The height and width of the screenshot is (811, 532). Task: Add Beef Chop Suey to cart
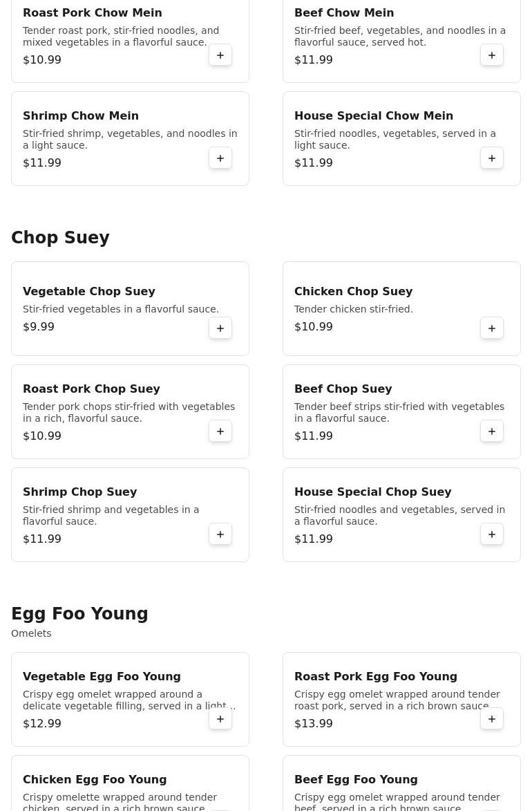tap(492, 431)
